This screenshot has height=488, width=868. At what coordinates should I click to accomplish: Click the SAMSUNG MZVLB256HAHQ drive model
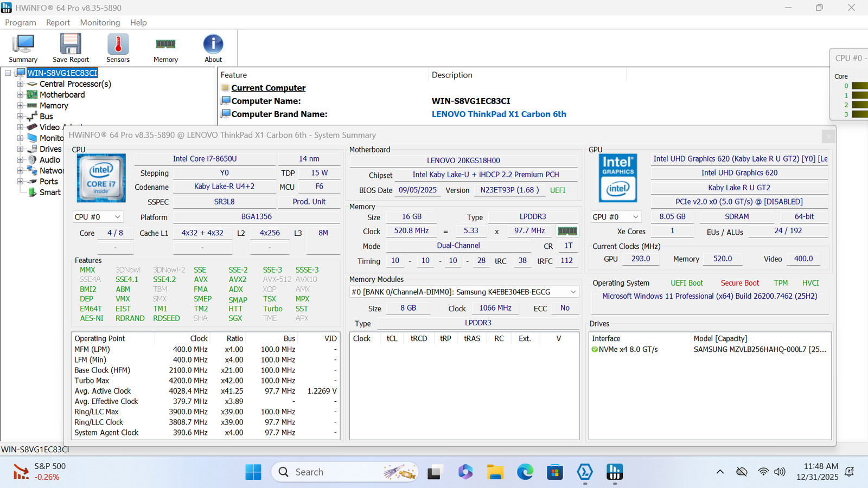point(760,350)
